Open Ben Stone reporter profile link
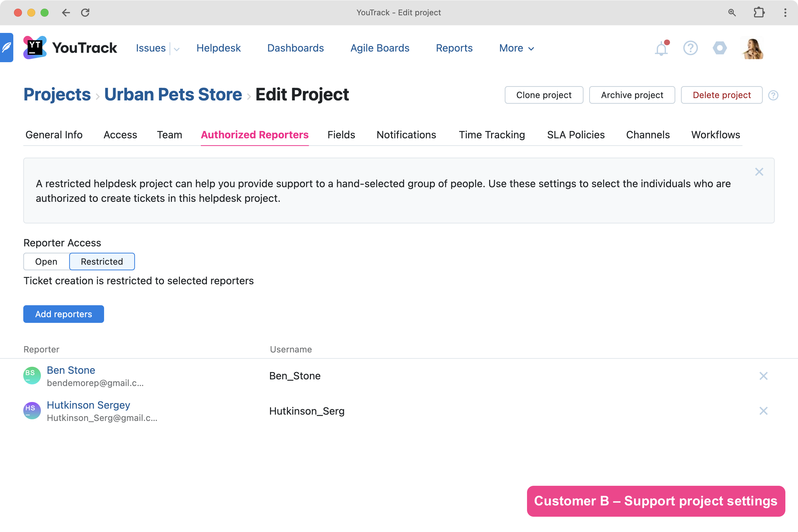 tap(71, 370)
